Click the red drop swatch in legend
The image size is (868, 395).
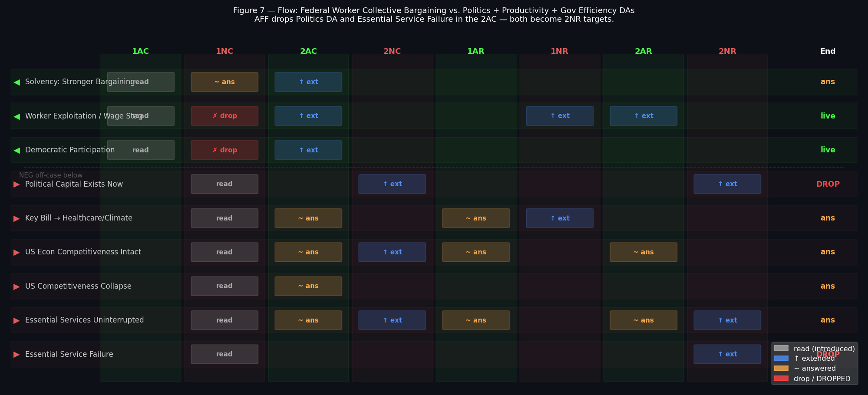(x=781, y=379)
